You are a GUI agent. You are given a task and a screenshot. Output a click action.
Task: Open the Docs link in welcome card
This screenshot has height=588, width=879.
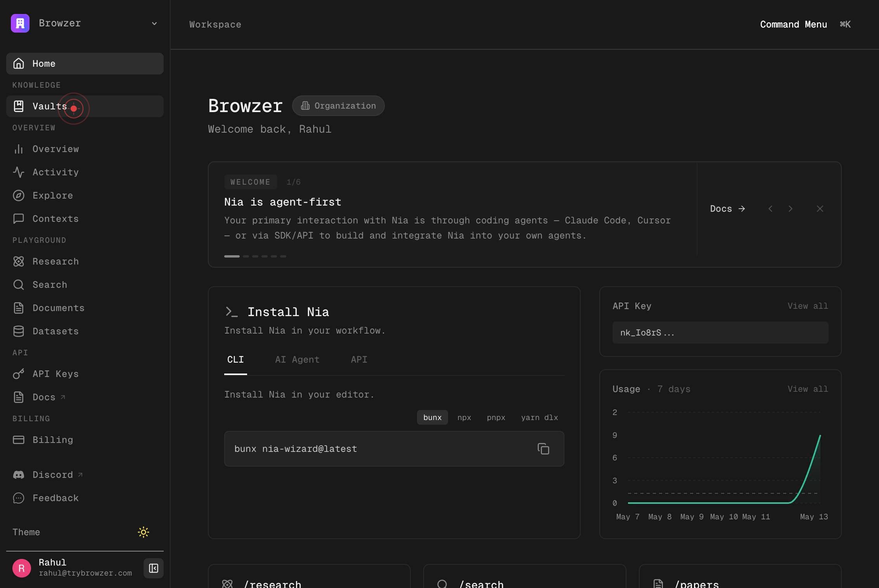[728, 209]
